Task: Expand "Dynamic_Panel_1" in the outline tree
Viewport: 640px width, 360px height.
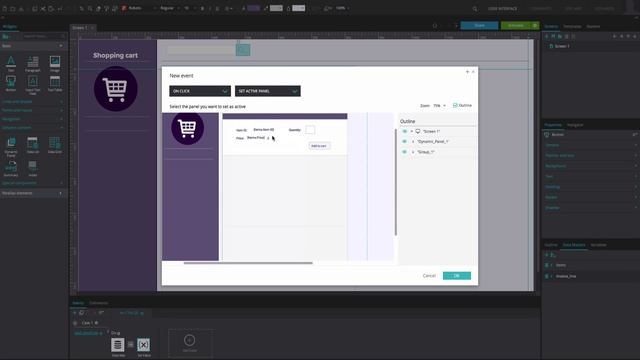Action: pos(413,142)
